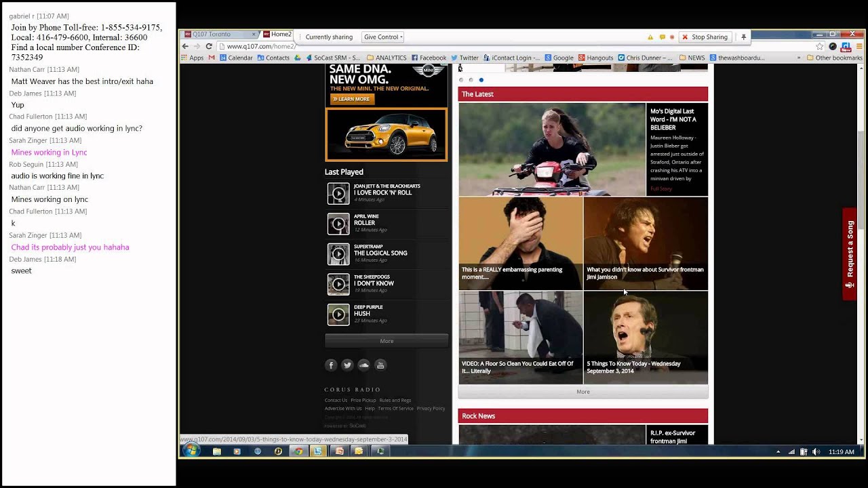Play The Sheepdogs I Don't Know

click(x=338, y=284)
